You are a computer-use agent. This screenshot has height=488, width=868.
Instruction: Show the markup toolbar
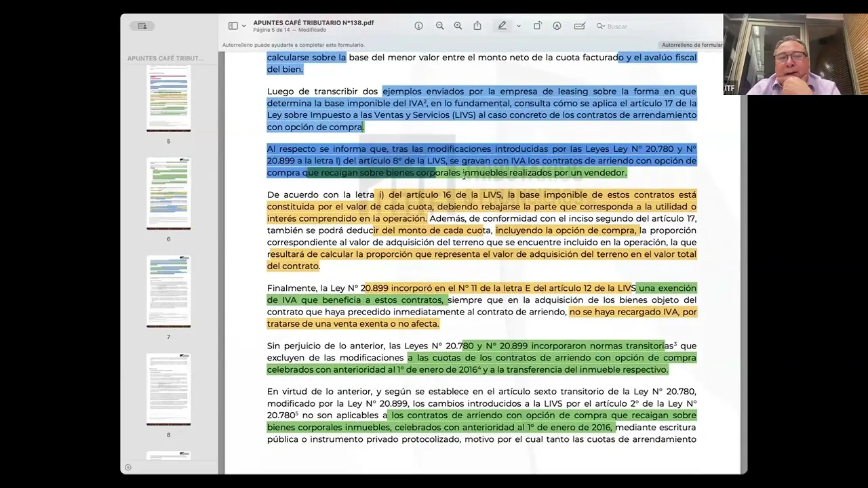557,26
